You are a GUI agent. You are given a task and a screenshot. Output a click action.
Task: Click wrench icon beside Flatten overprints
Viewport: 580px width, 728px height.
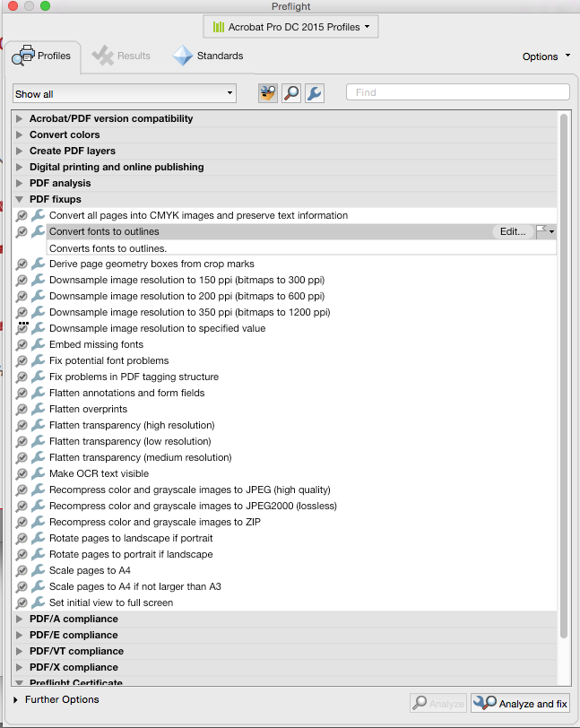coord(38,409)
